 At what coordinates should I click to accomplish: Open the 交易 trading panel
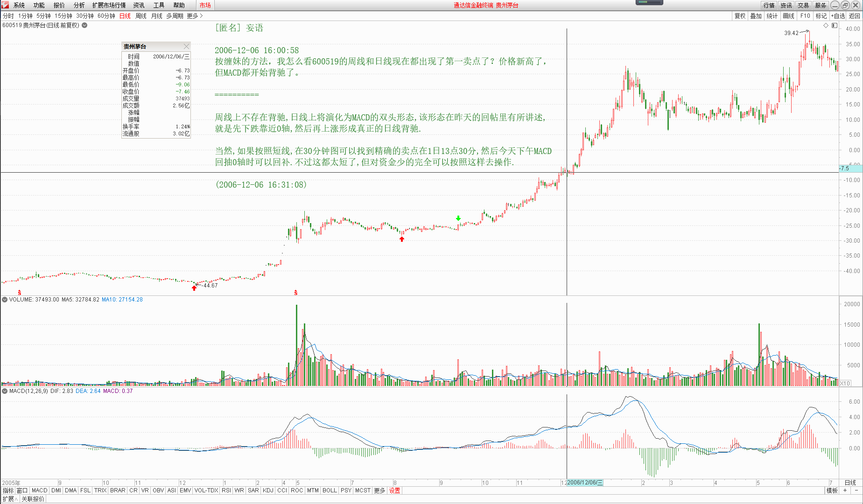[x=803, y=6]
